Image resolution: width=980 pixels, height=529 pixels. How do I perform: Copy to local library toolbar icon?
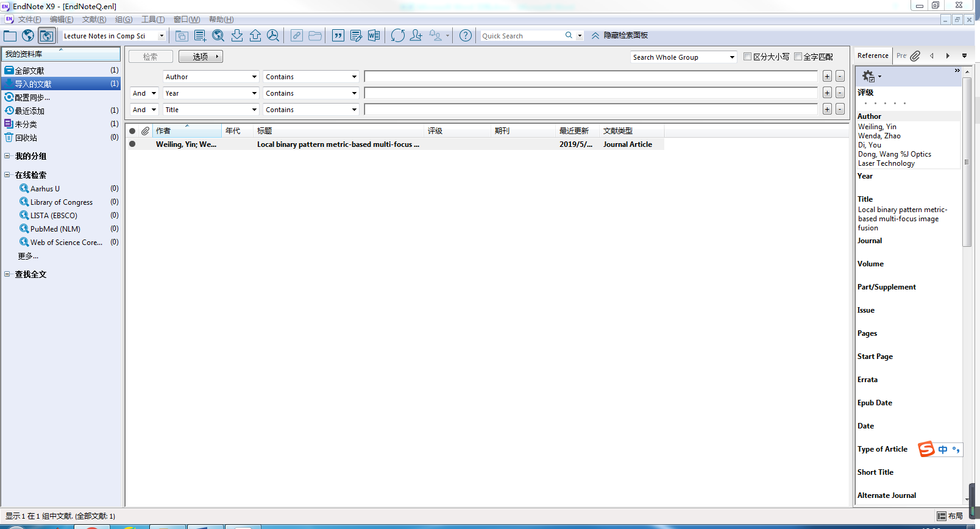point(182,36)
